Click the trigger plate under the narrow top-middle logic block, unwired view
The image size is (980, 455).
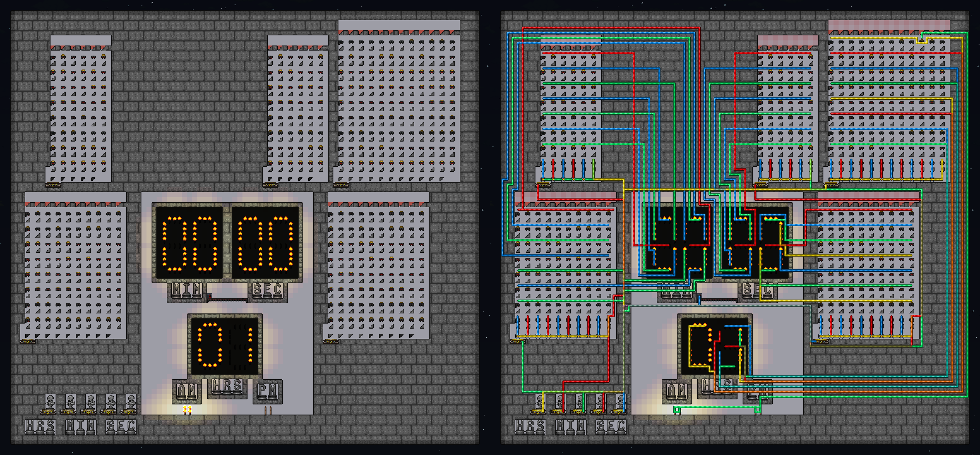point(270,185)
